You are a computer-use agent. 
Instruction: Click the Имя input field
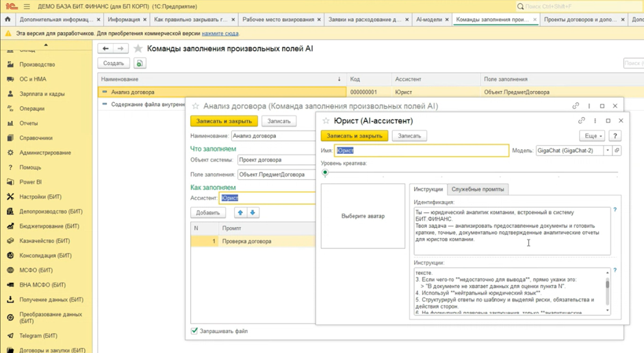point(422,151)
